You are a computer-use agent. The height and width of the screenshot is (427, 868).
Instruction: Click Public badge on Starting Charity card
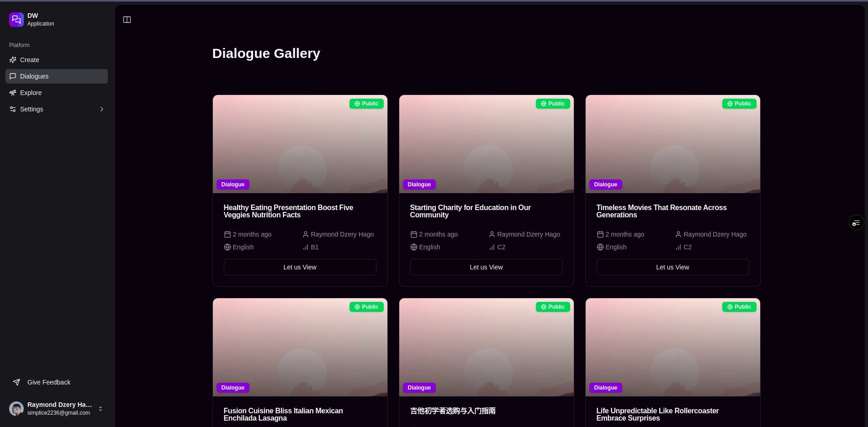553,104
